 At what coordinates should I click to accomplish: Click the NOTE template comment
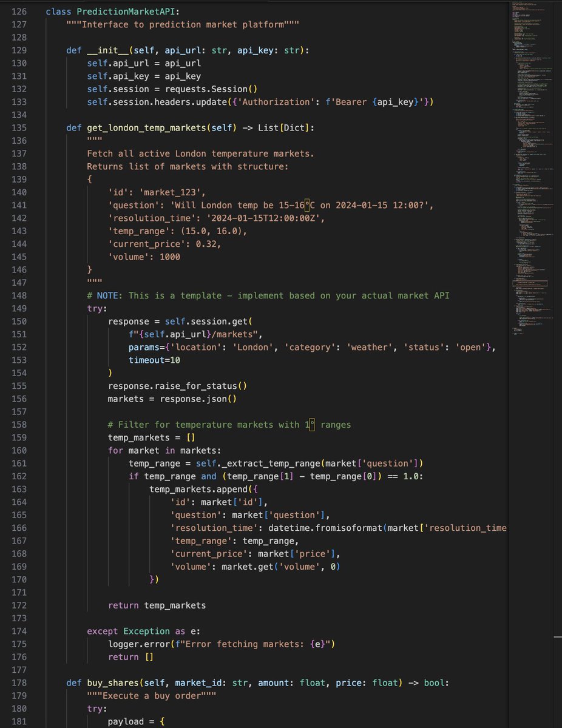[x=268, y=295]
